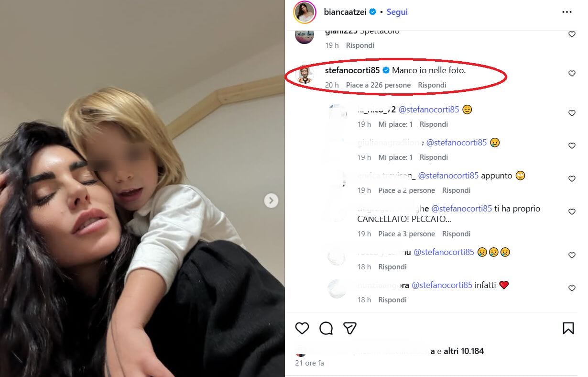
Task: Share the post via the paper plane icon
Action: [350, 328]
